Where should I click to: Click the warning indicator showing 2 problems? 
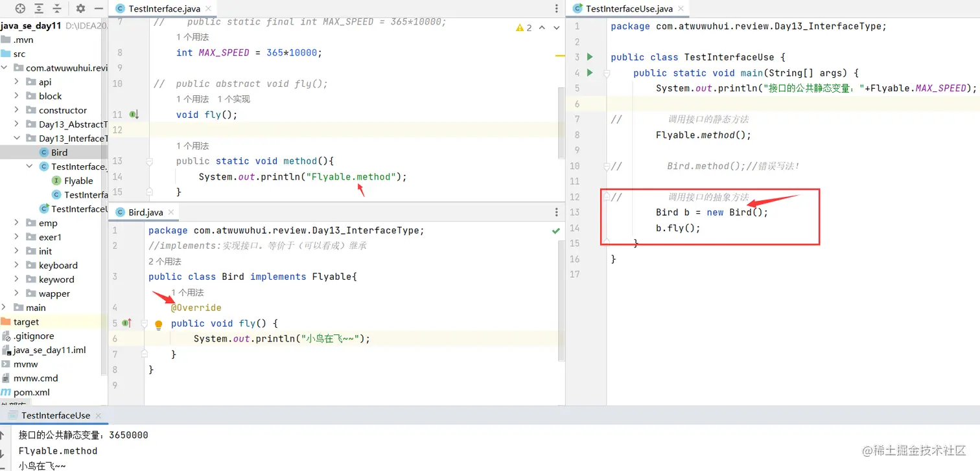pyautogui.click(x=524, y=28)
